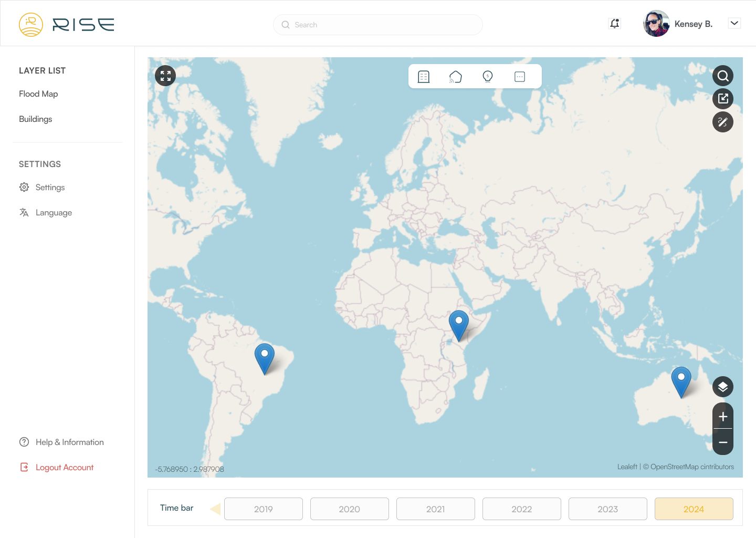Click the import/export arrow map icon
This screenshot has width=756, height=538.
723,99
